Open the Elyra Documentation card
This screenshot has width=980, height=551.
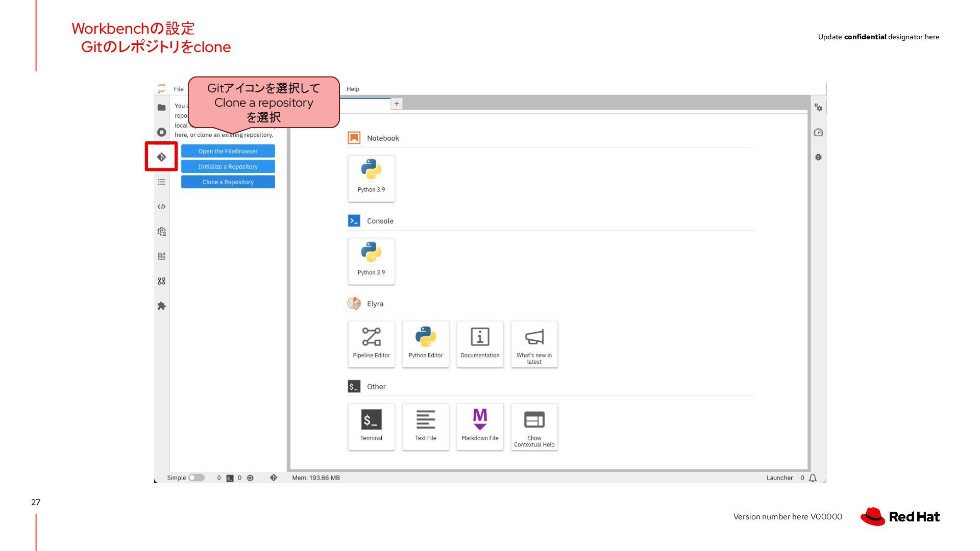(x=480, y=344)
